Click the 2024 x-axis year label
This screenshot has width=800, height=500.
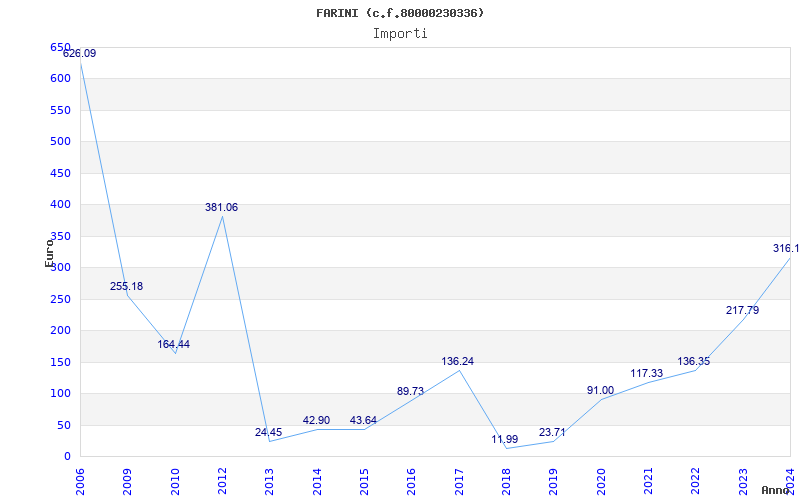(790, 482)
